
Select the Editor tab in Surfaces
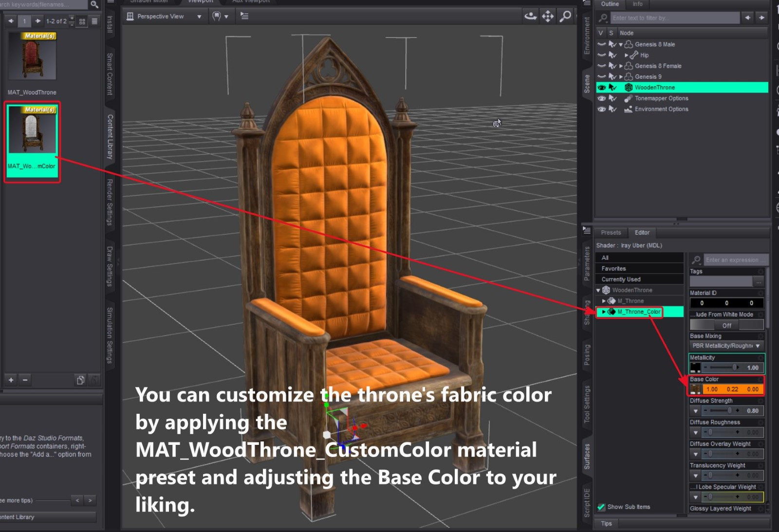point(642,233)
